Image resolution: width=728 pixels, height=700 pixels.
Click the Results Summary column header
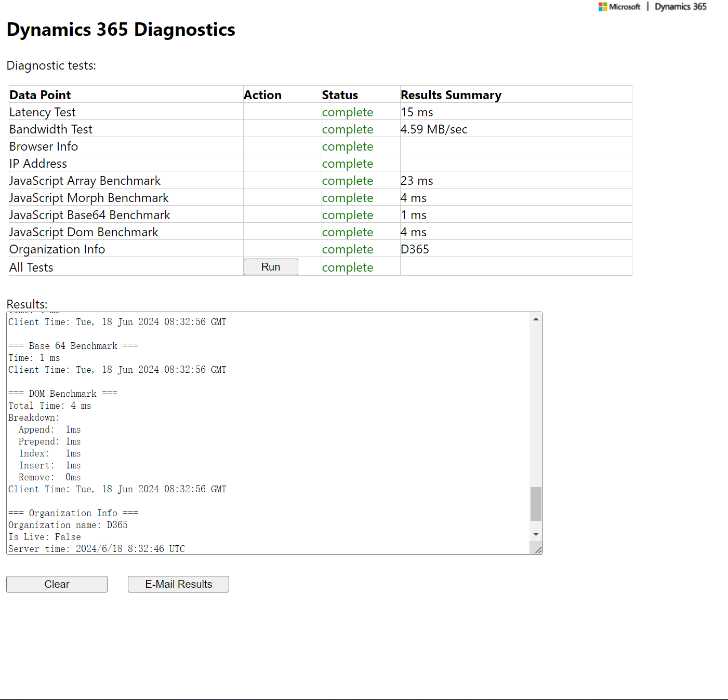[451, 95]
